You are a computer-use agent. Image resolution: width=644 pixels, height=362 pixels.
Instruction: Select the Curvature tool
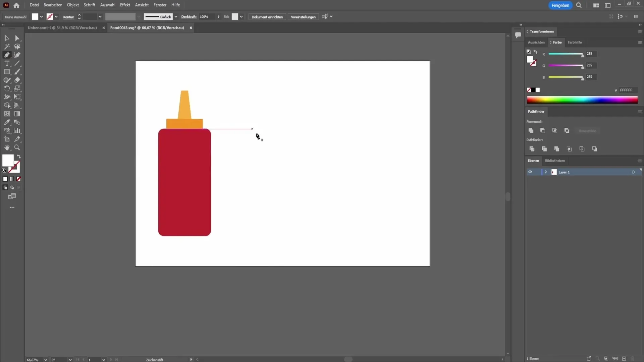coord(17,55)
